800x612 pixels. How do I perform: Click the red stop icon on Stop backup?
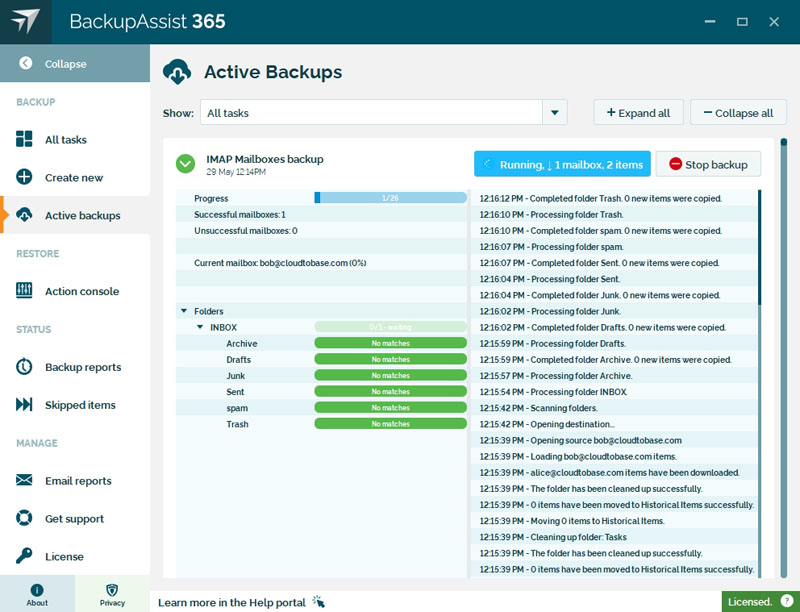point(676,164)
